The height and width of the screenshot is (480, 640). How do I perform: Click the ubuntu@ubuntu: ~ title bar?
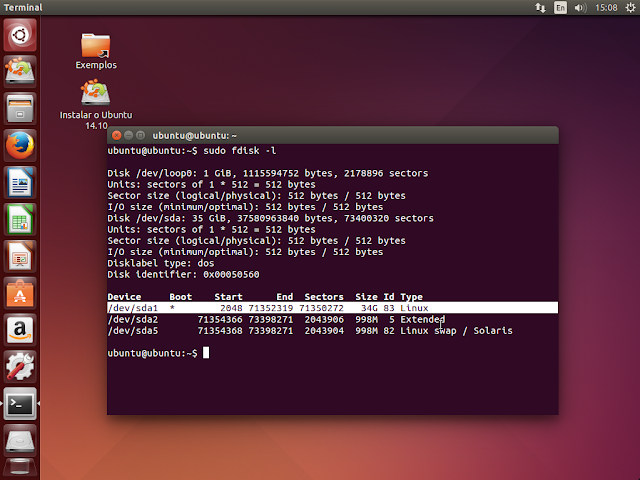pyautogui.click(x=333, y=135)
